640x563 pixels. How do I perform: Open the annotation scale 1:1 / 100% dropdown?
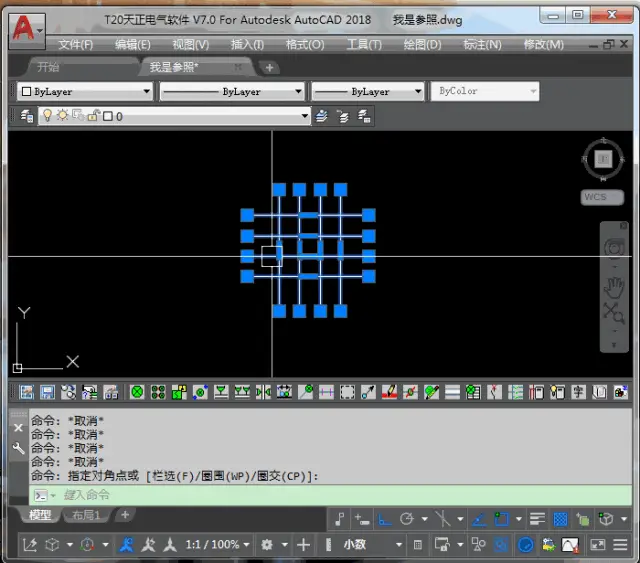217,544
